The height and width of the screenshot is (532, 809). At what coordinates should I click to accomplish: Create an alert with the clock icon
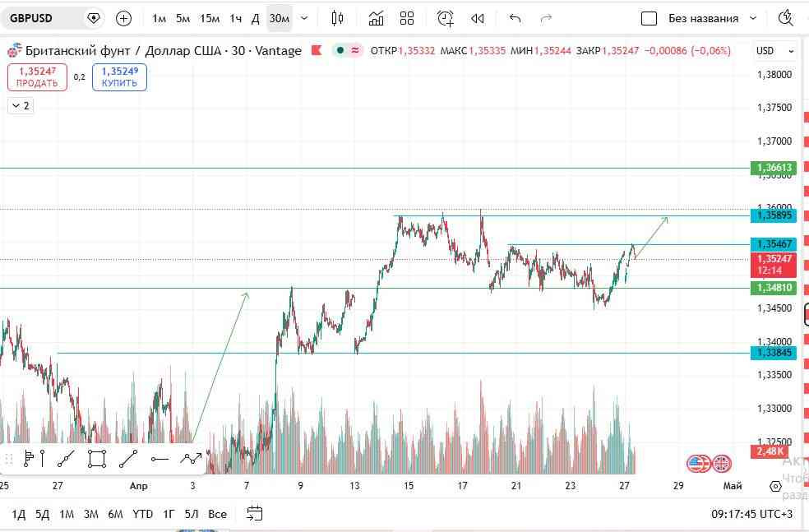(x=446, y=19)
